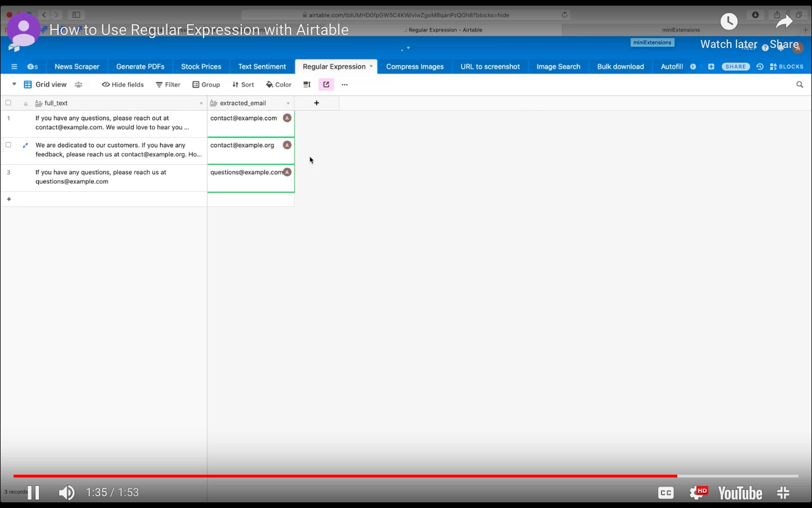The width and height of the screenshot is (812, 508).
Task: Open the more options ellipsis in toolbar
Action: 345,85
